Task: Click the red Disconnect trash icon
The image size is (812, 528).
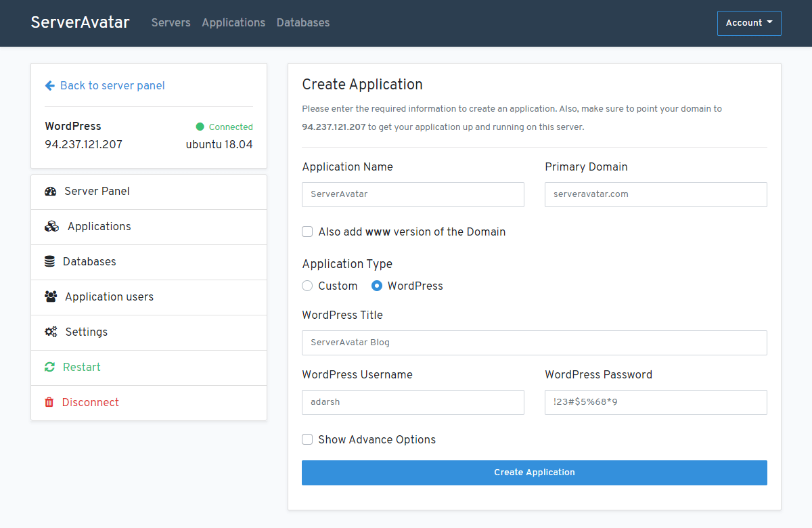Action: coord(49,402)
